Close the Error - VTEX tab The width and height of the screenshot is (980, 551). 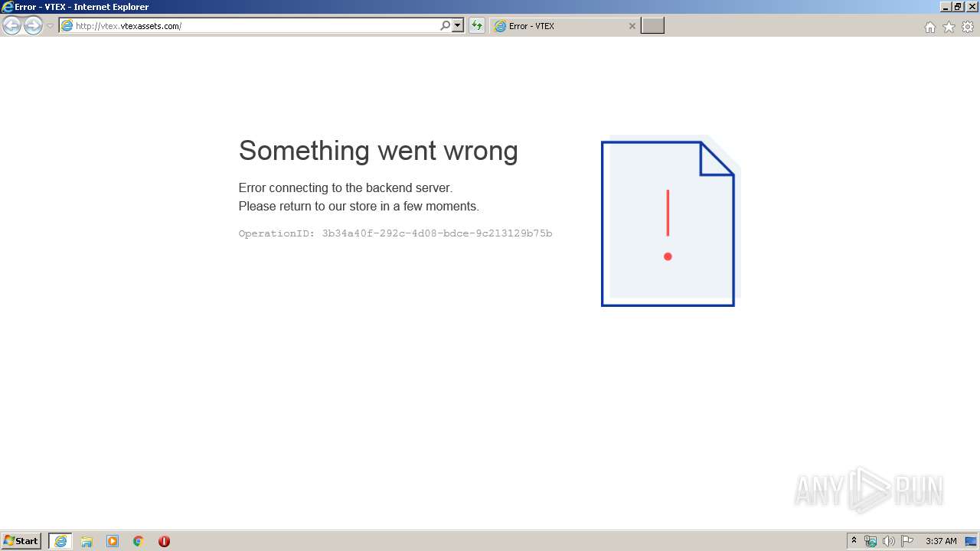(632, 26)
